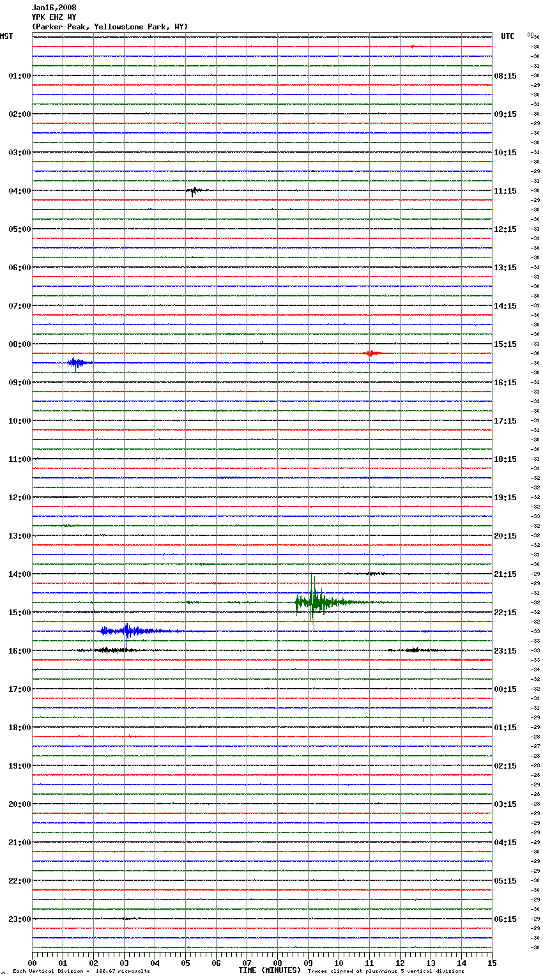Click the MST column heading
Image resolution: width=543 pixels, height=980 pixels.
pyautogui.click(x=6, y=36)
